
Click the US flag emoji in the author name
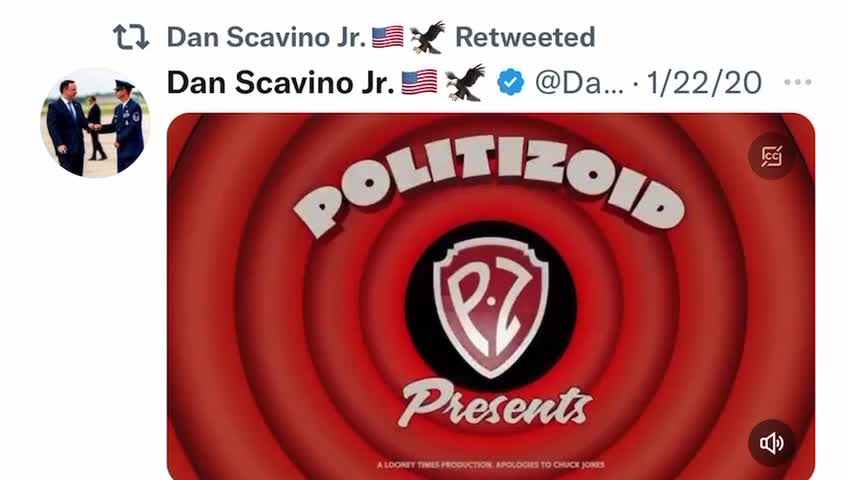click(x=419, y=82)
